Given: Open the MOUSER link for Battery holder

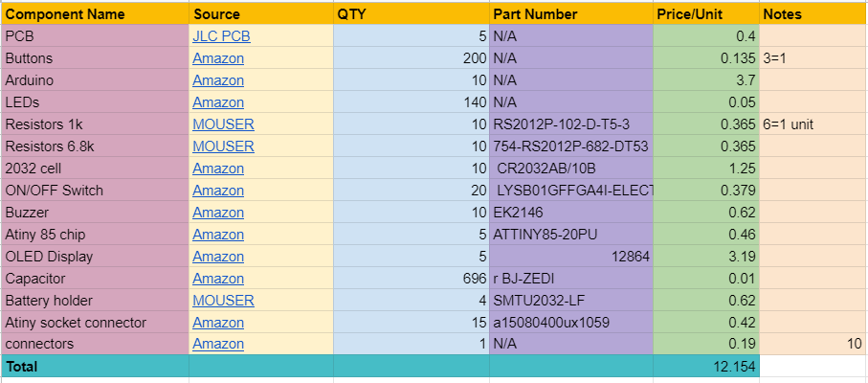Looking at the screenshot, I should [223, 301].
